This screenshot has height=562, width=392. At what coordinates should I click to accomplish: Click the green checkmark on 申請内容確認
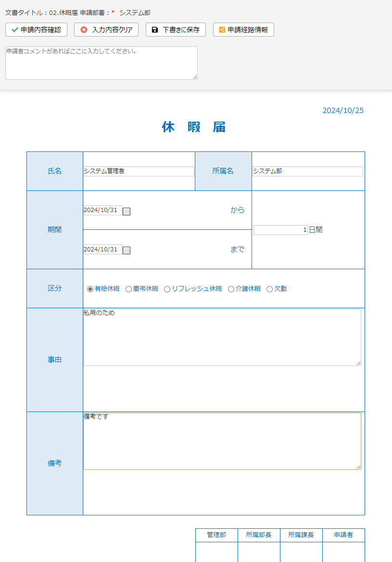click(x=15, y=30)
